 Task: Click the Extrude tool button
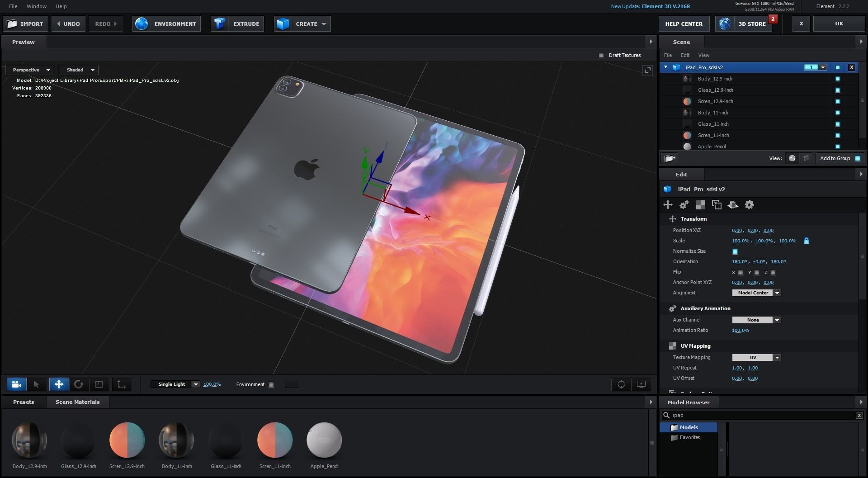(x=237, y=24)
